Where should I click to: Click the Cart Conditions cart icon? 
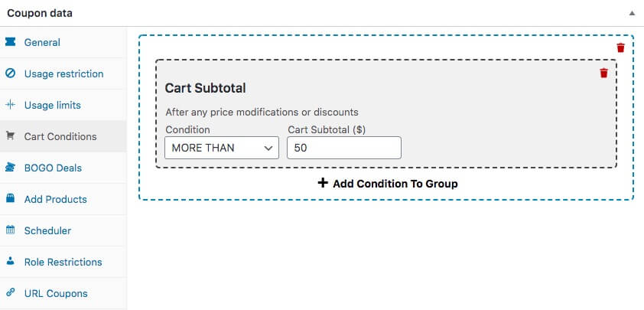(11, 136)
